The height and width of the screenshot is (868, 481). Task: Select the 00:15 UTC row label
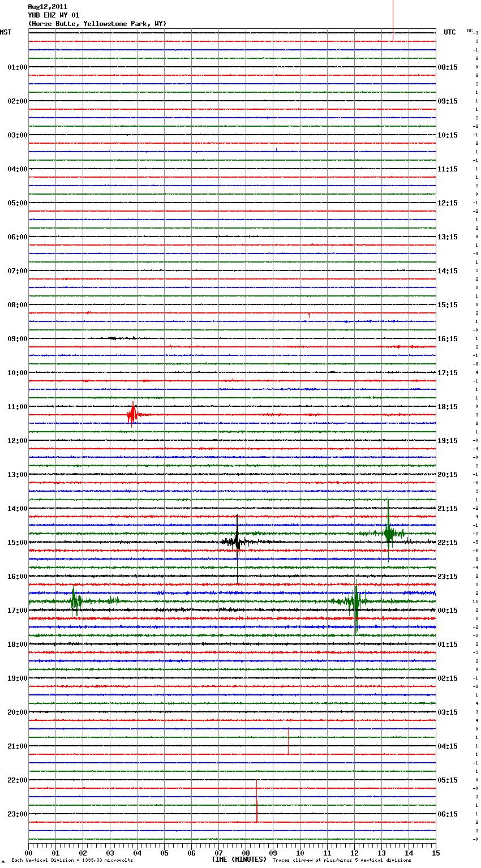(448, 611)
